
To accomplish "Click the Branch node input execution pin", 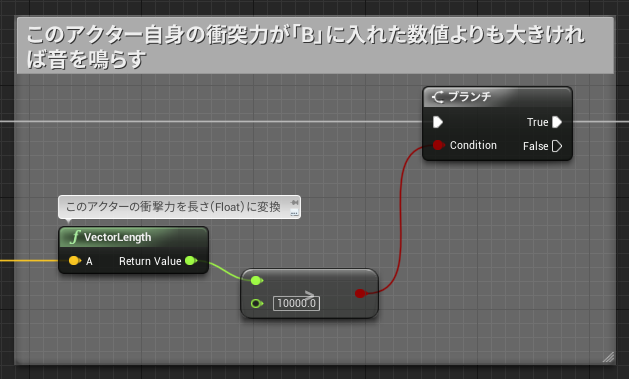I will pos(438,122).
